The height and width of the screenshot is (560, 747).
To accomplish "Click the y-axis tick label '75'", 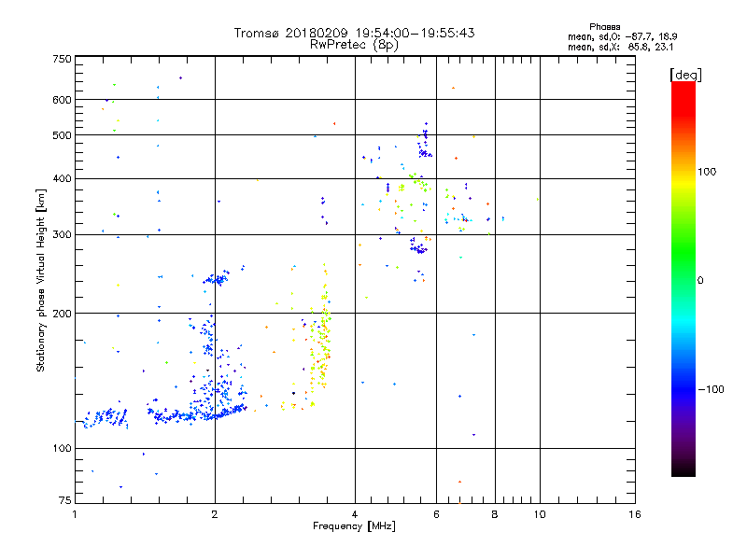I will pos(65,500).
